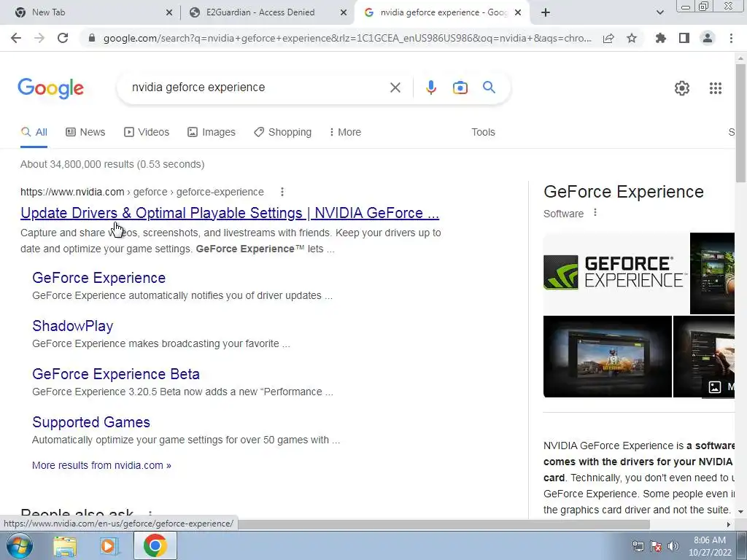Open Windows Explorer from the taskbar
The width and height of the screenshot is (747, 560).
(65, 546)
